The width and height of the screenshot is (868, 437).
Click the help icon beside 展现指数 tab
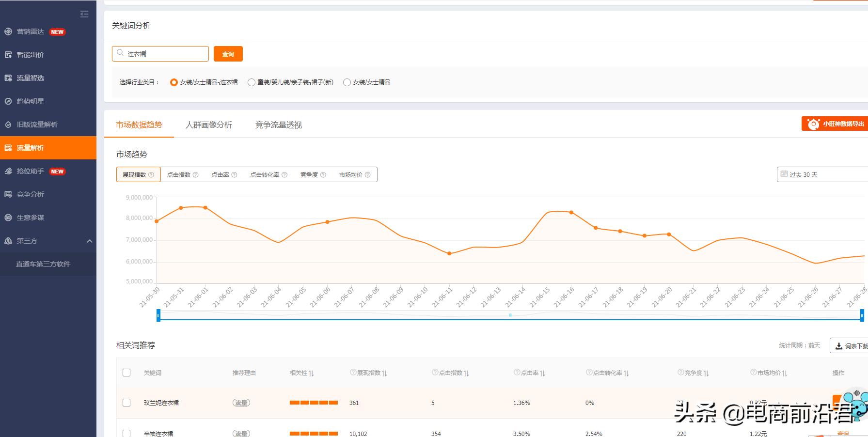click(151, 175)
